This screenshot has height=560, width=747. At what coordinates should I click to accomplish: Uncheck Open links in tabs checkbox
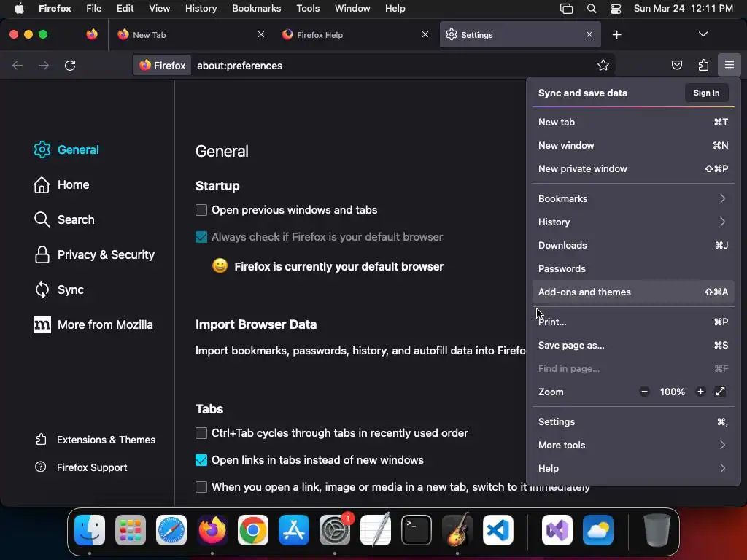click(x=201, y=460)
